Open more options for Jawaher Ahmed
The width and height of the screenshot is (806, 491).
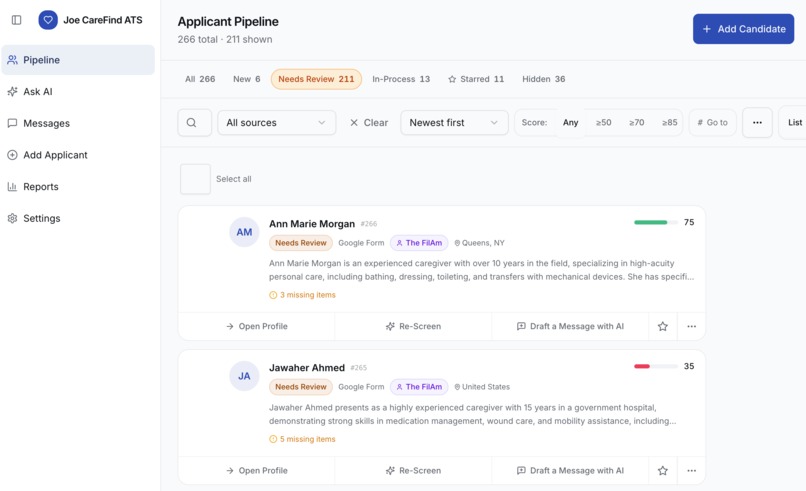[691, 470]
